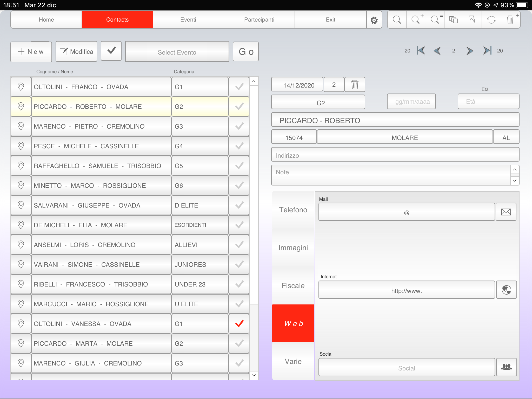The image size is (532, 399).
Task: Click the envelope send mail icon
Action: [x=506, y=212]
